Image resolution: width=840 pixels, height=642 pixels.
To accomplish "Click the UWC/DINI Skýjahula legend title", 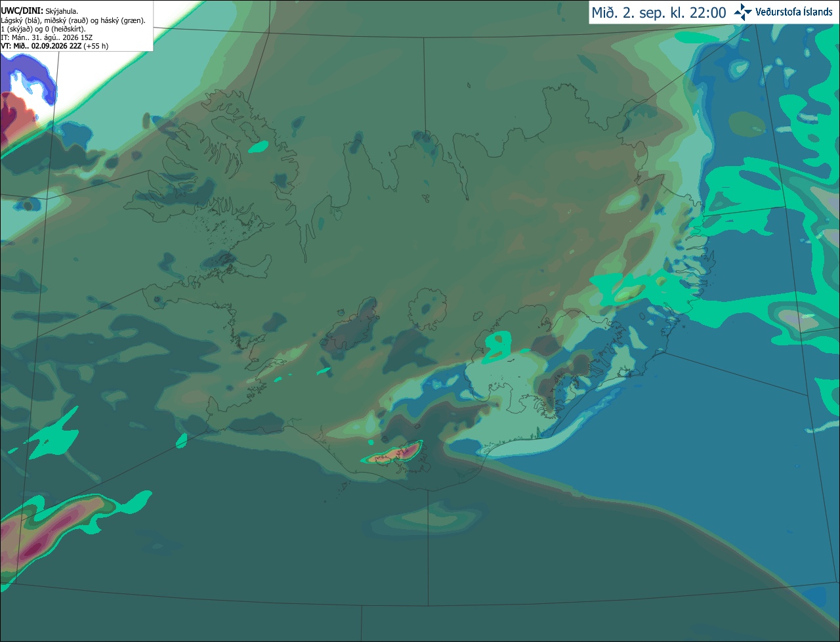I will pyautogui.click(x=39, y=11).
